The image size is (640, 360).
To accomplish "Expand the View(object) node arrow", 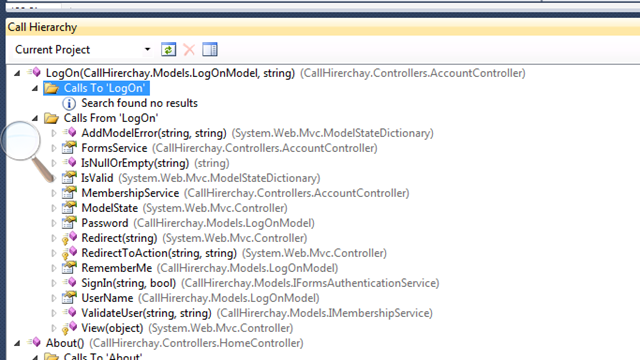I will [53, 328].
